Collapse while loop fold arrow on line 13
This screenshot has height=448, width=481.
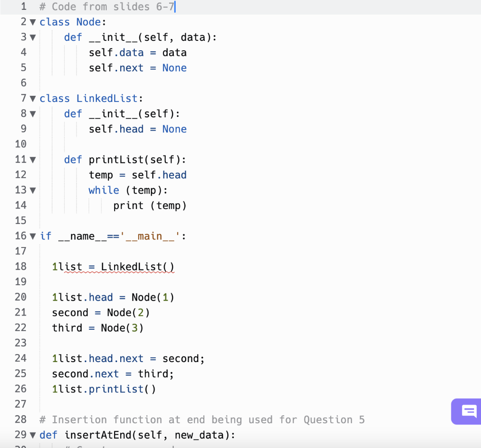point(33,190)
